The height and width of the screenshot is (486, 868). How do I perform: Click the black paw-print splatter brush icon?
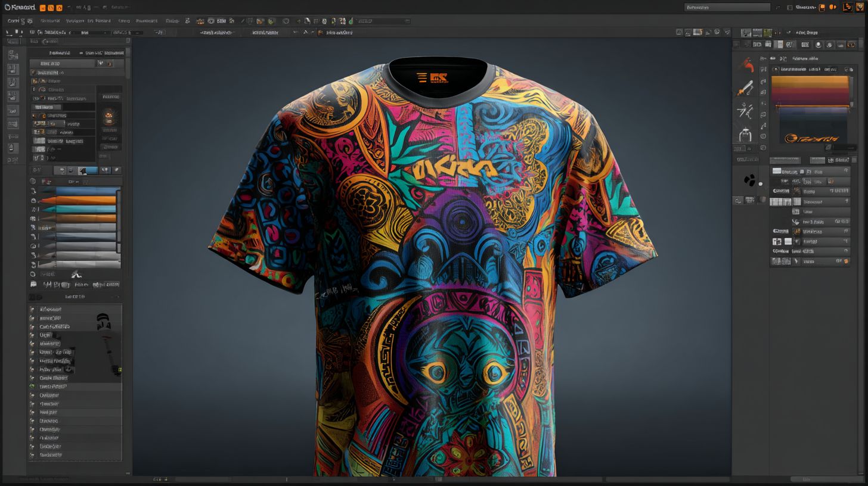click(749, 180)
